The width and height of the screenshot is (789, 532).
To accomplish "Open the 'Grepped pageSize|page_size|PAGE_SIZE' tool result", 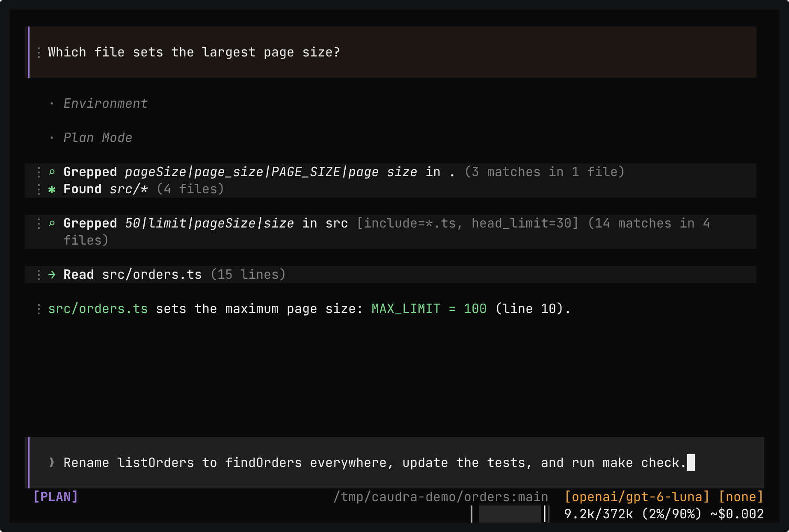I will (391, 172).
